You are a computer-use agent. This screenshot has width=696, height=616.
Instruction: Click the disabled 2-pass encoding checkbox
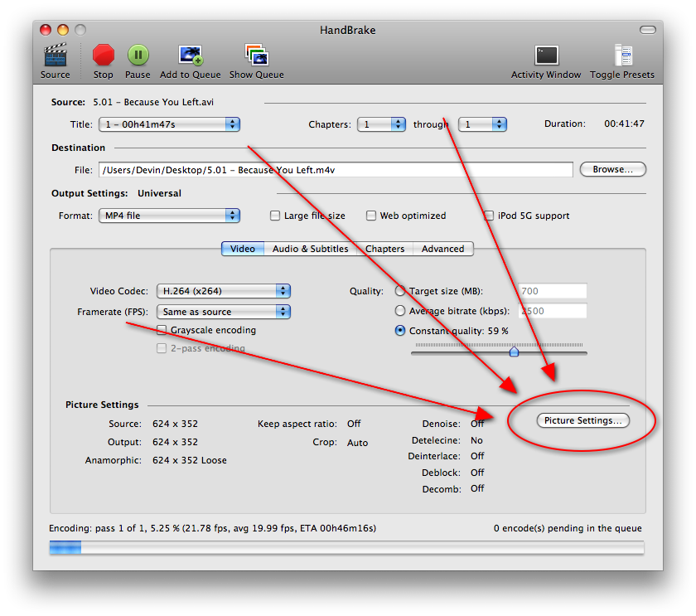tap(162, 348)
